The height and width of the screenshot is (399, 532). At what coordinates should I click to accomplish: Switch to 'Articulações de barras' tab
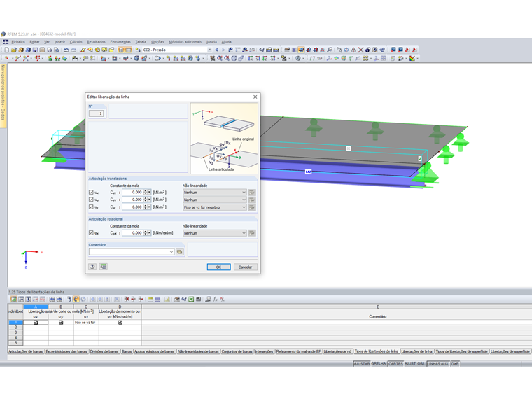[26, 351]
